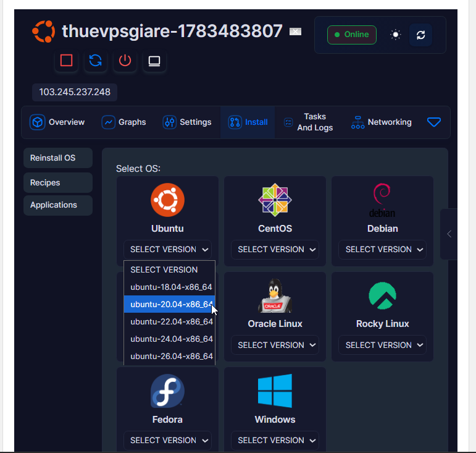Click the envelope icon beside hostname
This screenshot has width=476, height=453.
coord(295,32)
